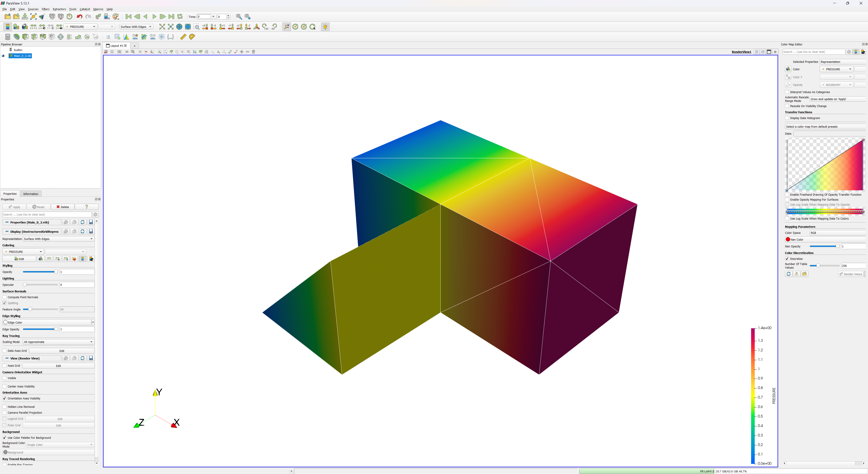The width and height of the screenshot is (868, 474).
Task: Click the Load Color Palette icon
Action: (116, 16)
